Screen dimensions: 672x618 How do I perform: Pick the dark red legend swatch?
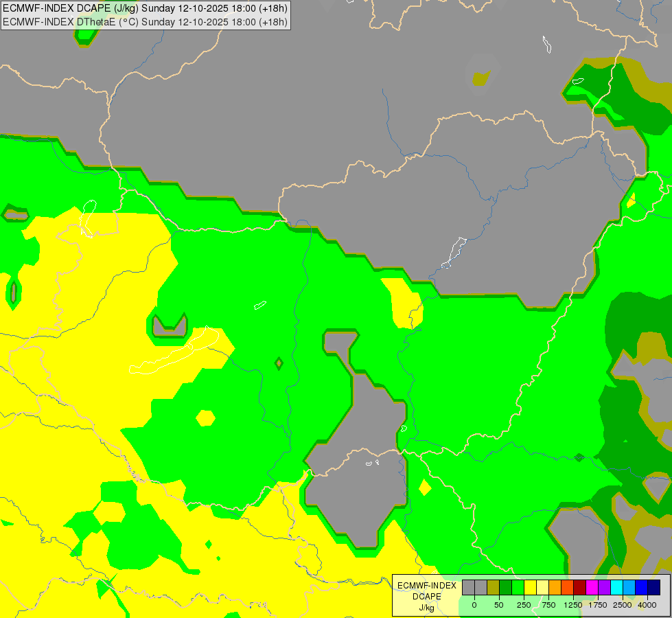[580, 588]
